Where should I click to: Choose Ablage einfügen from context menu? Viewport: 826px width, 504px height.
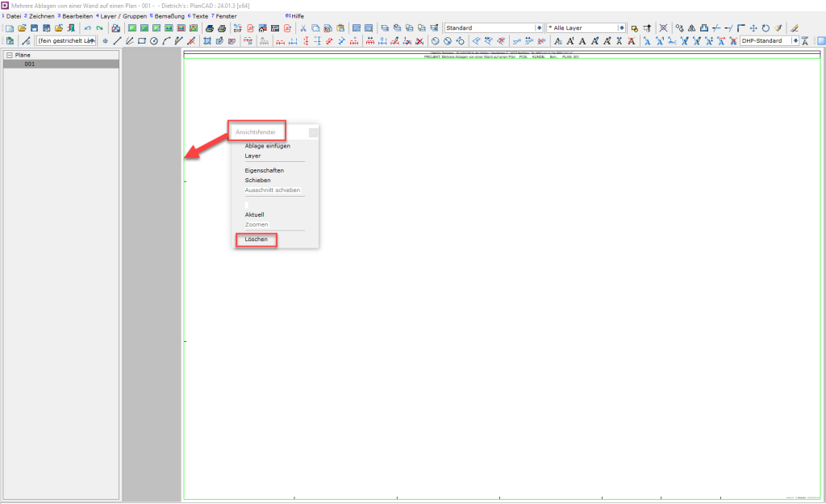(267, 146)
